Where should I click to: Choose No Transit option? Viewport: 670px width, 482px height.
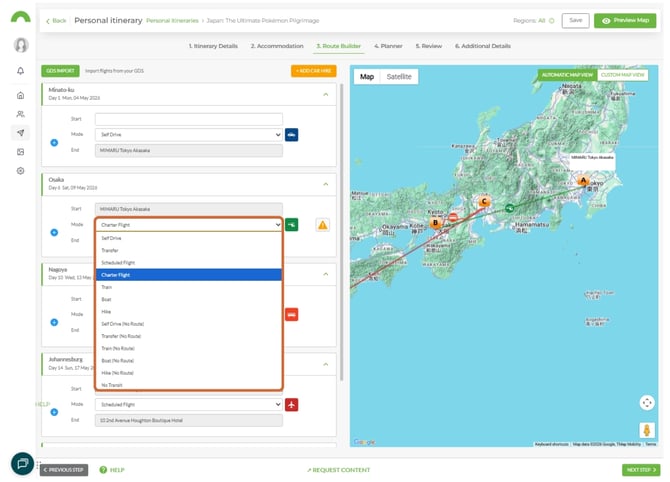188,385
